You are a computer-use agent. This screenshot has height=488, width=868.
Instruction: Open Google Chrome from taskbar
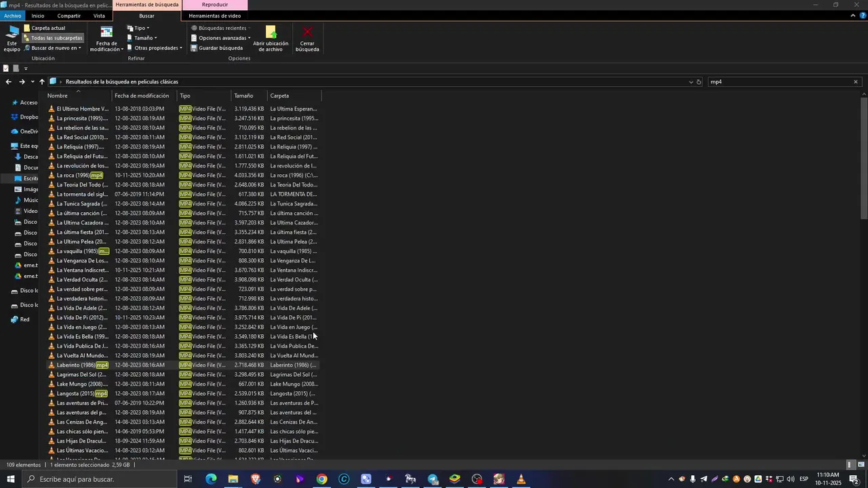tap(321, 479)
